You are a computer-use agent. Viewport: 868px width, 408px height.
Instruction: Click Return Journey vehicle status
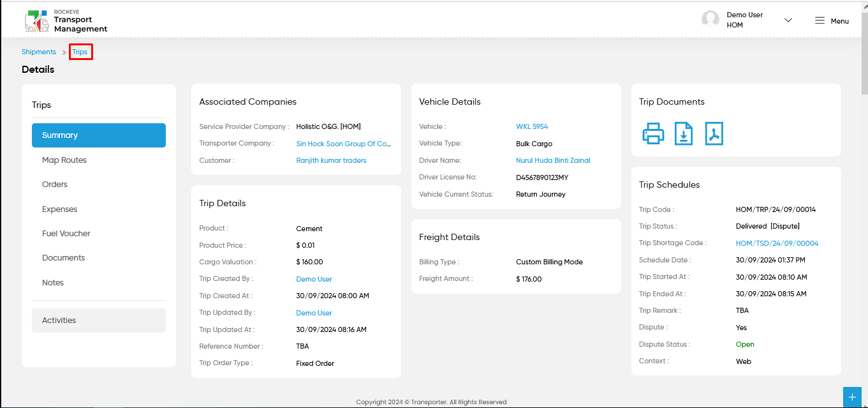(x=541, y=194)
